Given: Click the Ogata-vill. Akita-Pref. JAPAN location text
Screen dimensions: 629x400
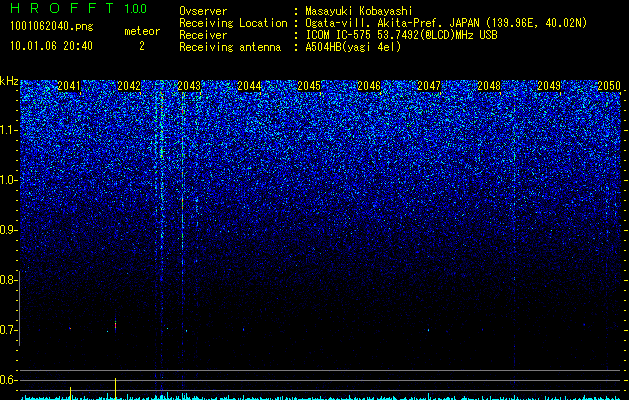Looking at the screenshot, I should click(446, 23).
